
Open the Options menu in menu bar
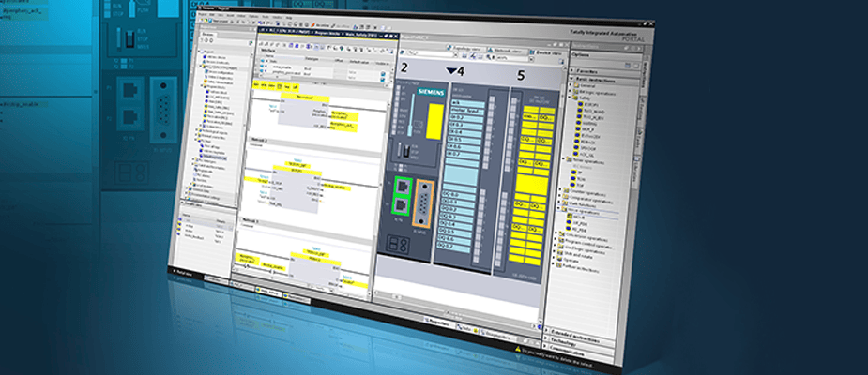coord(253,16)
